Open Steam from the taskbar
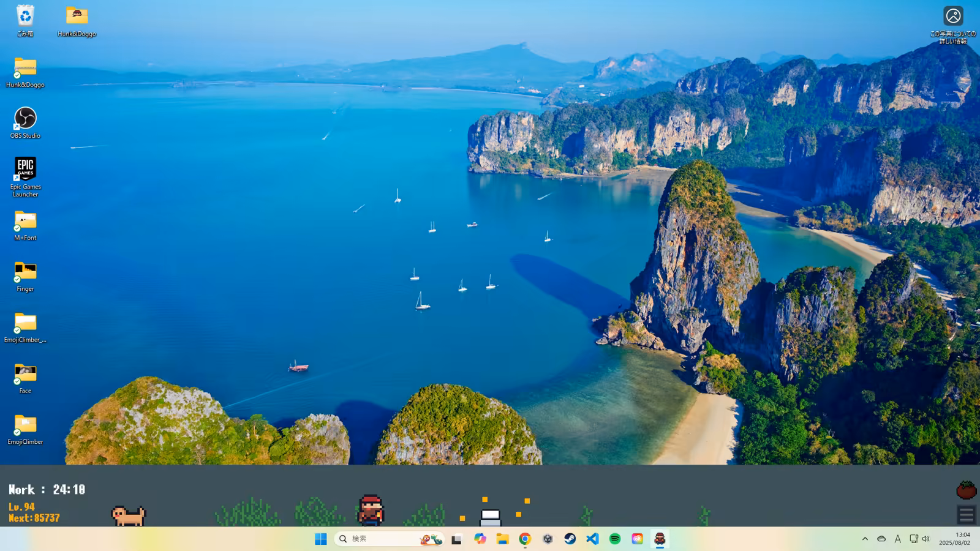 570,539
